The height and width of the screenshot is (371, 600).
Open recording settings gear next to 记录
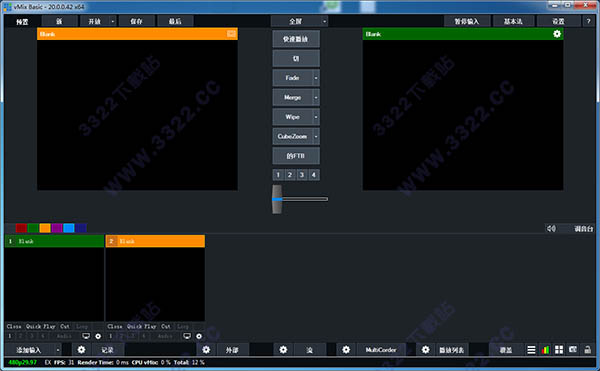point(81,350)
